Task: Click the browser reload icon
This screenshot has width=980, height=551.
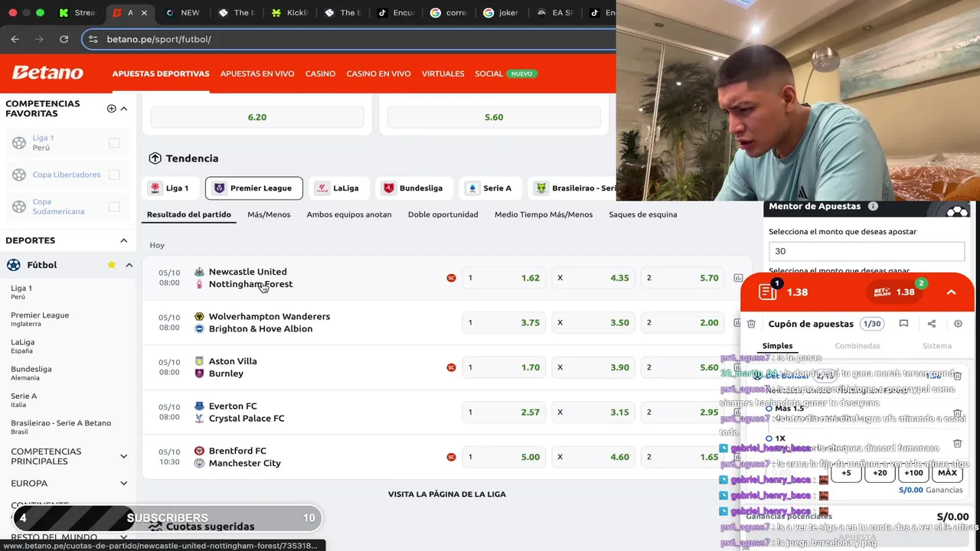Action: pyautogui.click(x=64, y=39)
